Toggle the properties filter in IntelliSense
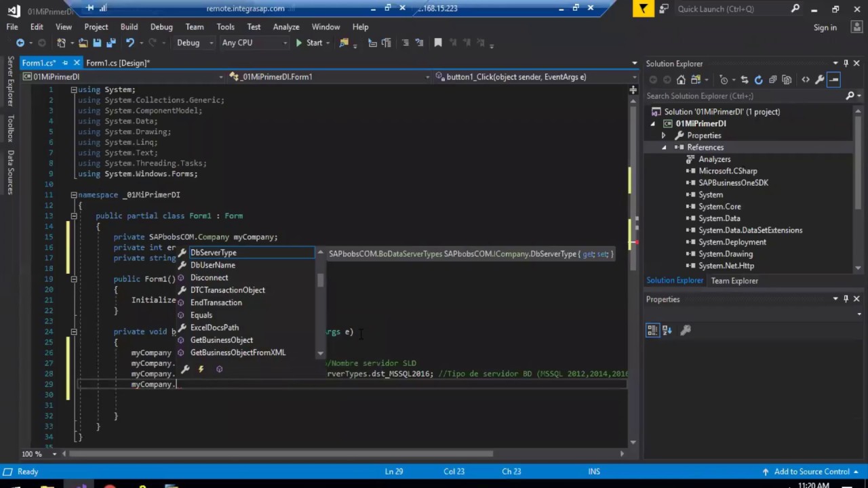Screen dimensions: 868x488 coord(184,369)
